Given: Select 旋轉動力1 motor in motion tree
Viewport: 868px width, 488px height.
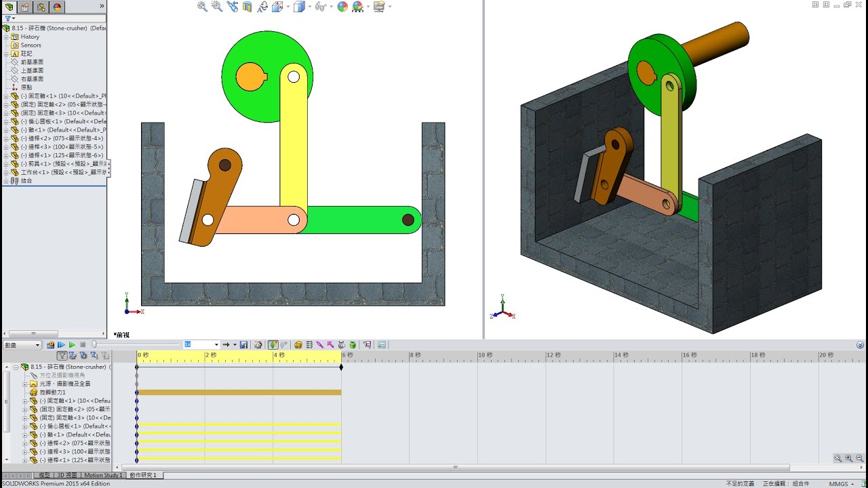Looking at the screenshot, I should (47, 392).
